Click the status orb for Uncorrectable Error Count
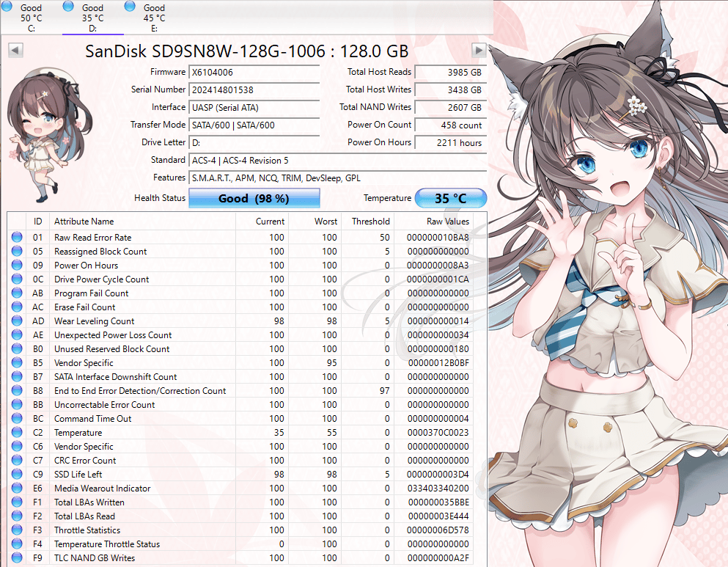Viewport: 728px width, 567px height. [x=17, y=404]
